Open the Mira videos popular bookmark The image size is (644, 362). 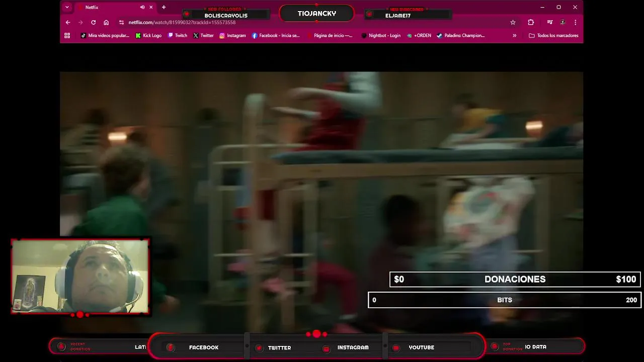[x=105, y=36]
